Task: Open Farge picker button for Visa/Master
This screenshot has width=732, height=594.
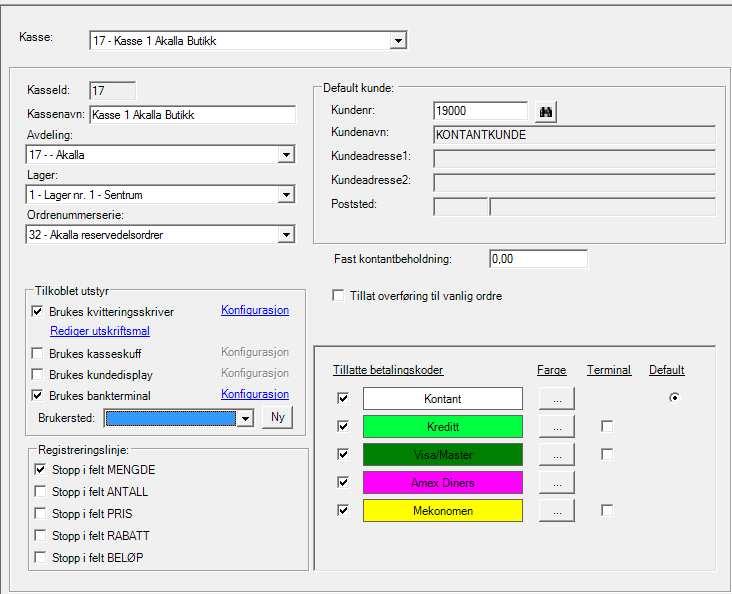Action: click(556, 455)
